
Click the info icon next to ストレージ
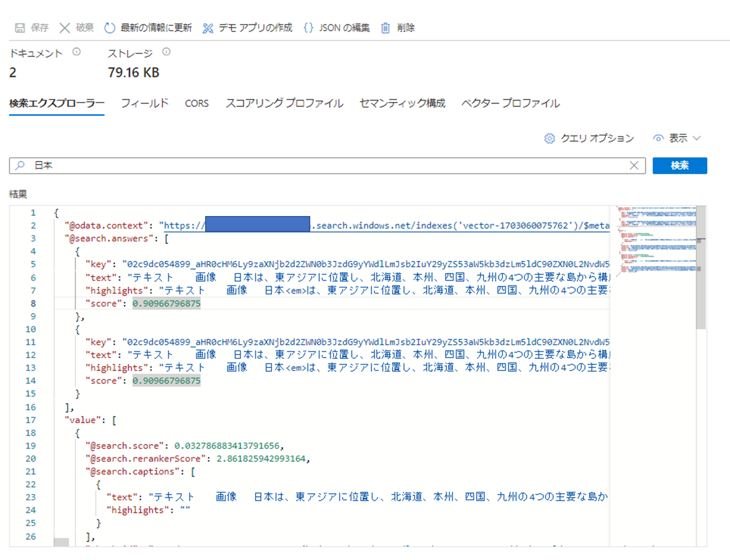click(166, 52)
